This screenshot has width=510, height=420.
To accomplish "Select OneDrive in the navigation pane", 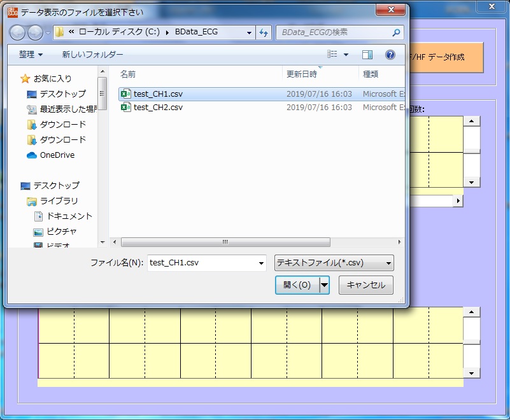I will [57, 155].
